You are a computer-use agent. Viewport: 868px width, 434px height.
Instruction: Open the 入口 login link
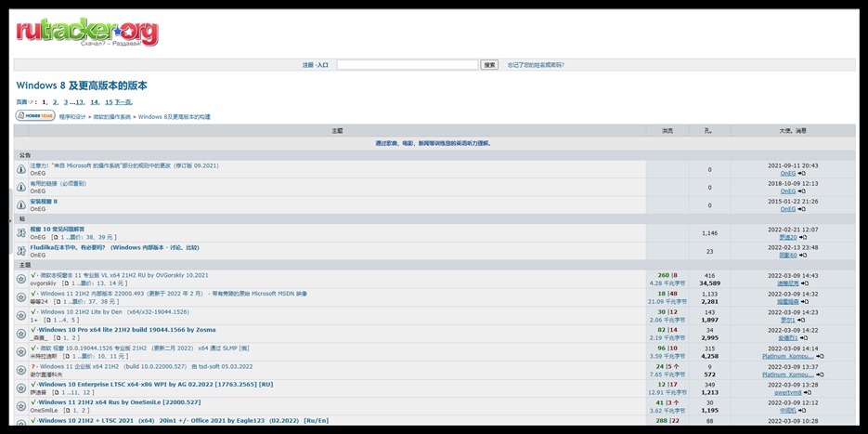(x=323, y=65)
